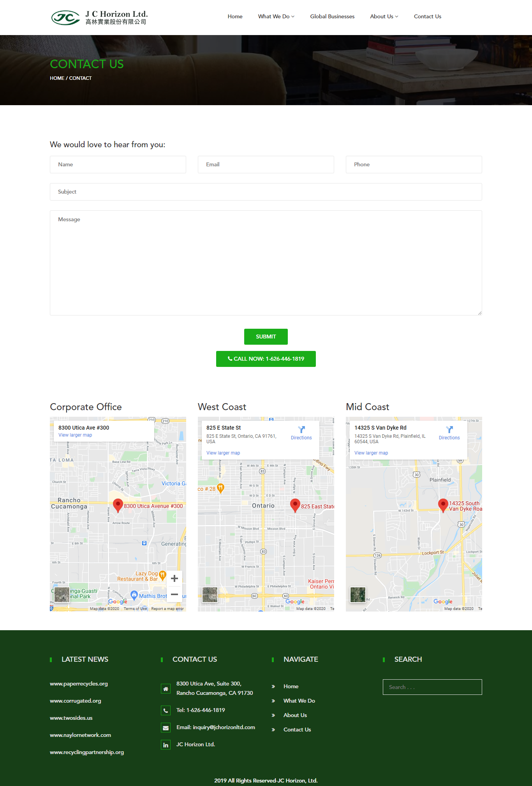Click the footer envelope email icon
The height and width of the screenshot is (786, 532).
click(x=166, y=728)
